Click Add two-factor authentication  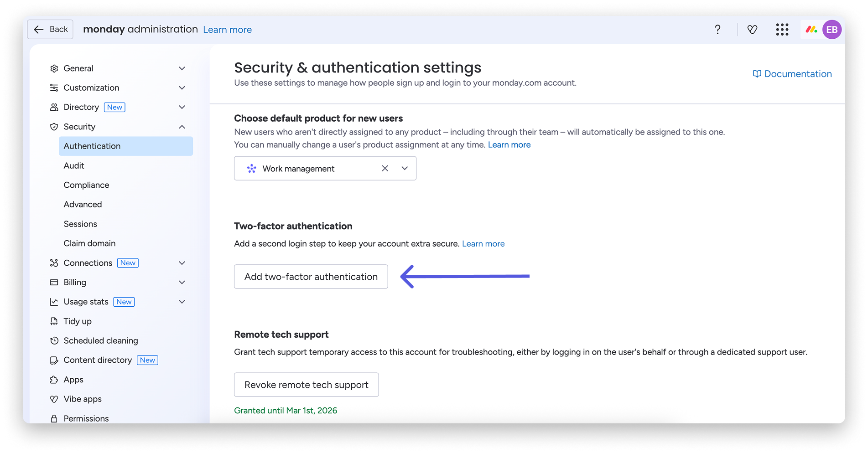(311, 277)
